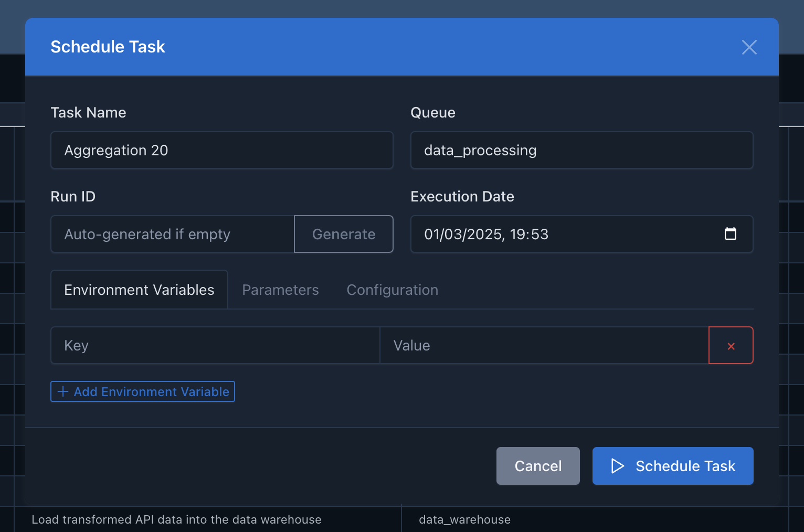Screen dimensions: 804x532
Task: Focus the environment variable Value field
Action: coord(544,345)
